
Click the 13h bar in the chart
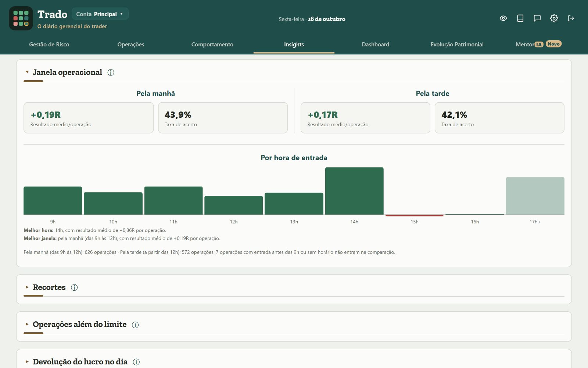coord(294,204)
